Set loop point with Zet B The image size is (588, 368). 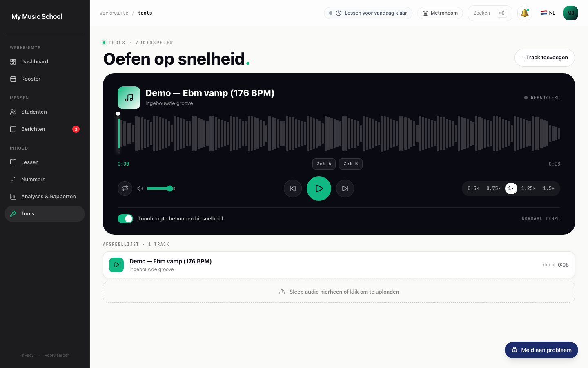(x=351, y=164)
